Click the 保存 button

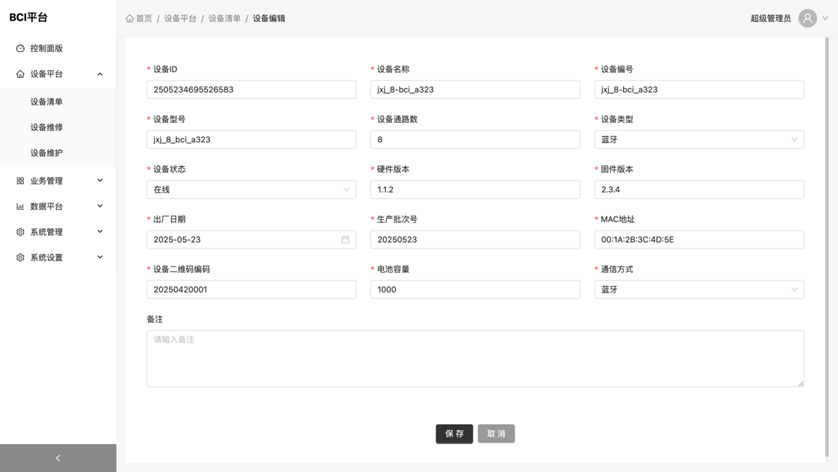coord(454,434)
